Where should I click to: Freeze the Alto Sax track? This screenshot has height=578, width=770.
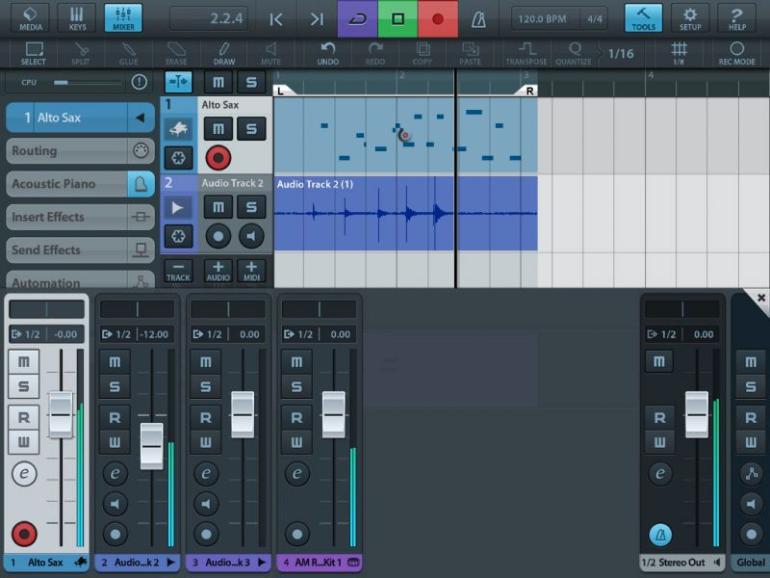pos(178,158)
